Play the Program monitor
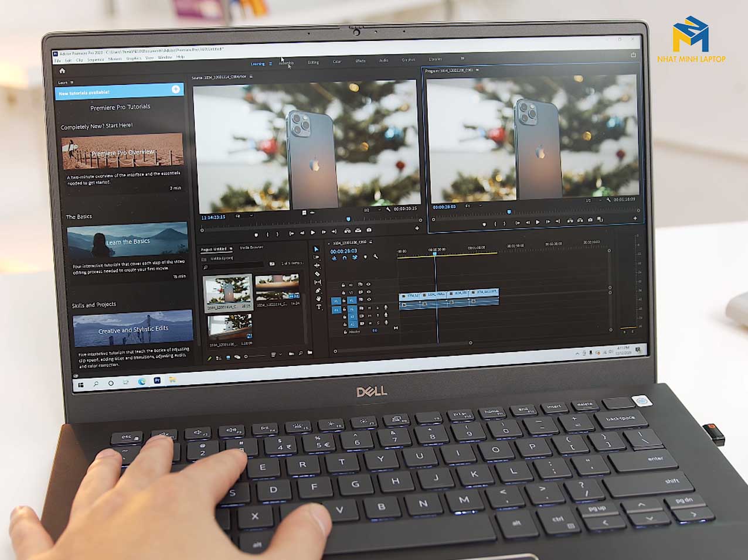Viewport: 748px width, 560px height. click(x=538, y=223)
